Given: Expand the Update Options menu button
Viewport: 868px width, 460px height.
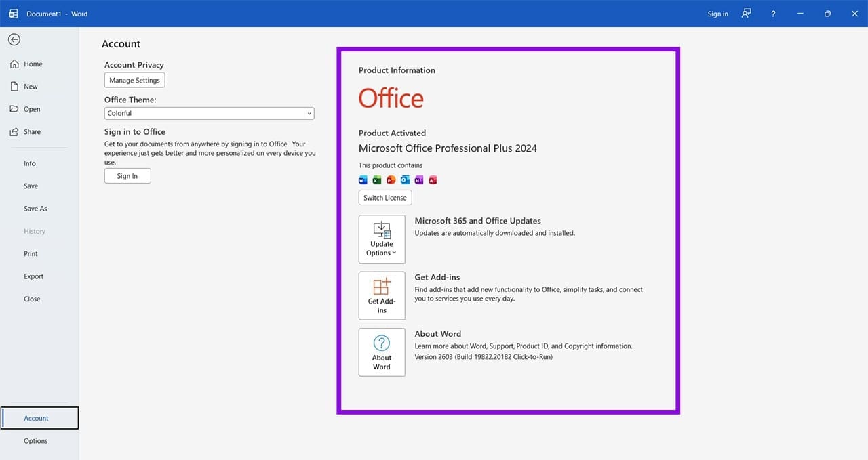Looking at the screenshot, I should click(x=382, y=239).
